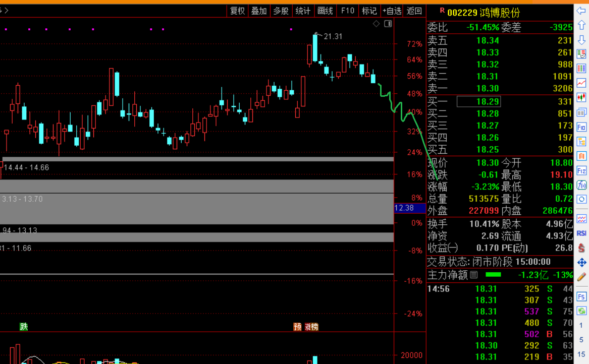The height and width of the screenshot is (364, 589).
Task: Click the 21.31 high price label
Action: (333, 36)
